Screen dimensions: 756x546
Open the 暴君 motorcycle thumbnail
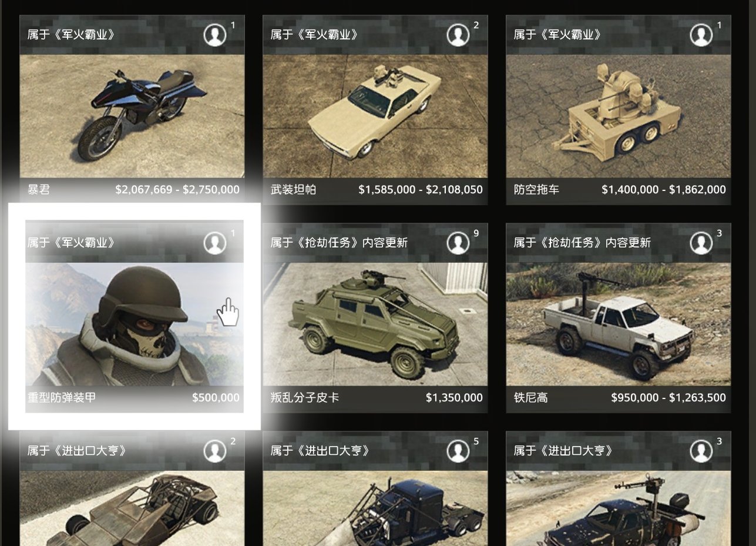click(x=132, y=116)
